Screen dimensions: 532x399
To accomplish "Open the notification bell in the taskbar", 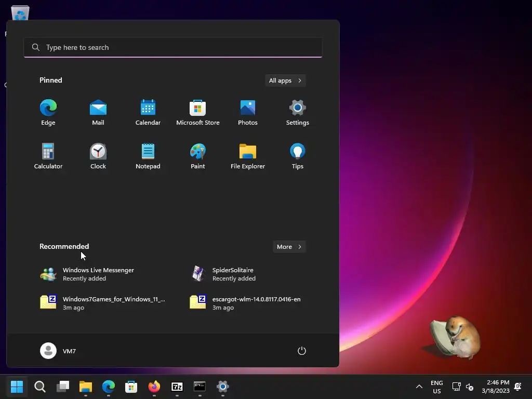I will coord(518,387).
